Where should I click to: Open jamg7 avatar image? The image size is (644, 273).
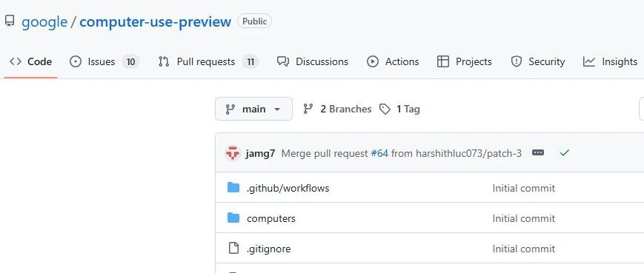pos(233,153)
